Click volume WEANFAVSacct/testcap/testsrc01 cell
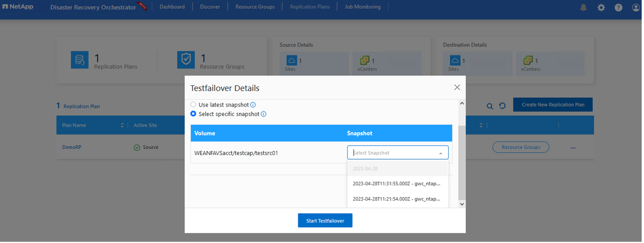The height and width of the screenshot is (243, 644). tap(237, 153)
